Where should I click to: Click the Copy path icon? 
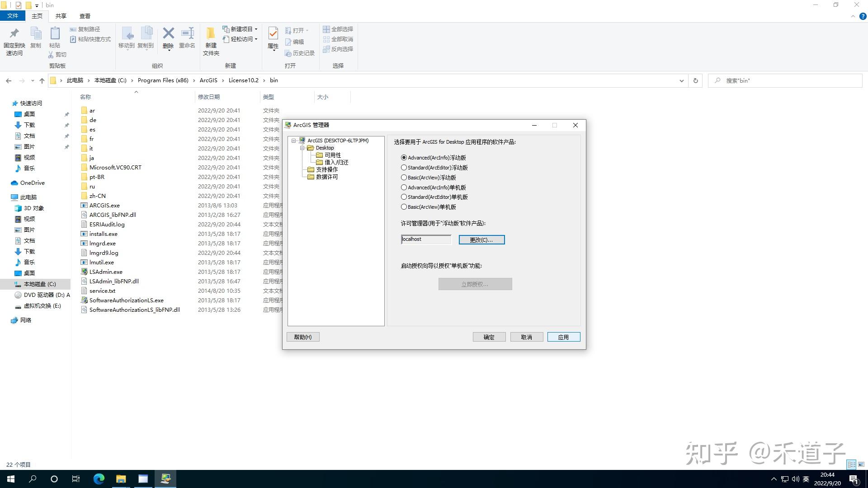pyautogui.click(x=73, y=29)
